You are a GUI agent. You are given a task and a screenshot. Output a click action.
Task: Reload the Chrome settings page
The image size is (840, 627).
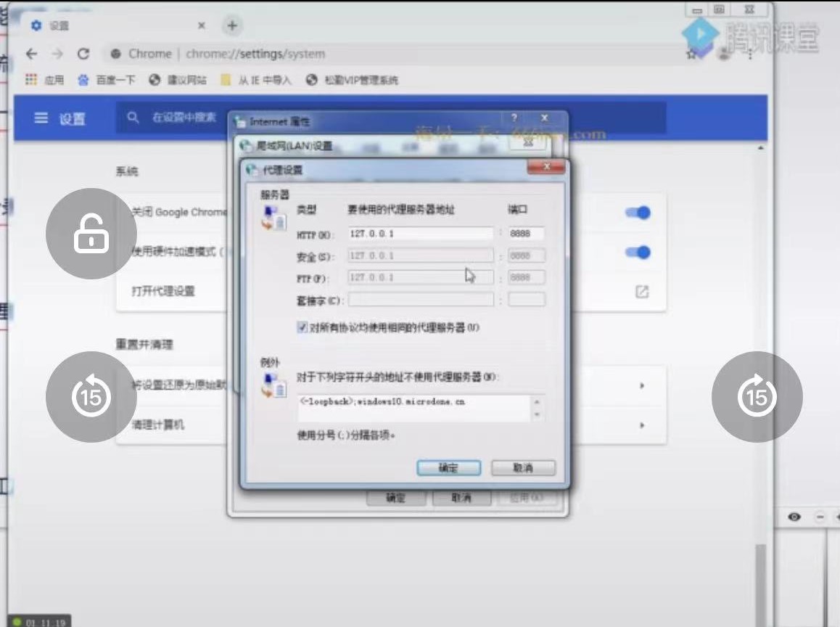(x=83, y=54)
